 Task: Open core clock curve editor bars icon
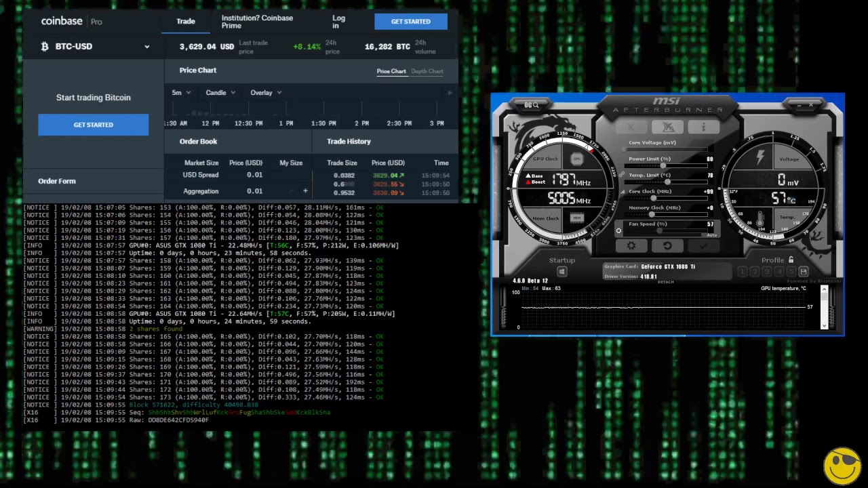[623, 192]
